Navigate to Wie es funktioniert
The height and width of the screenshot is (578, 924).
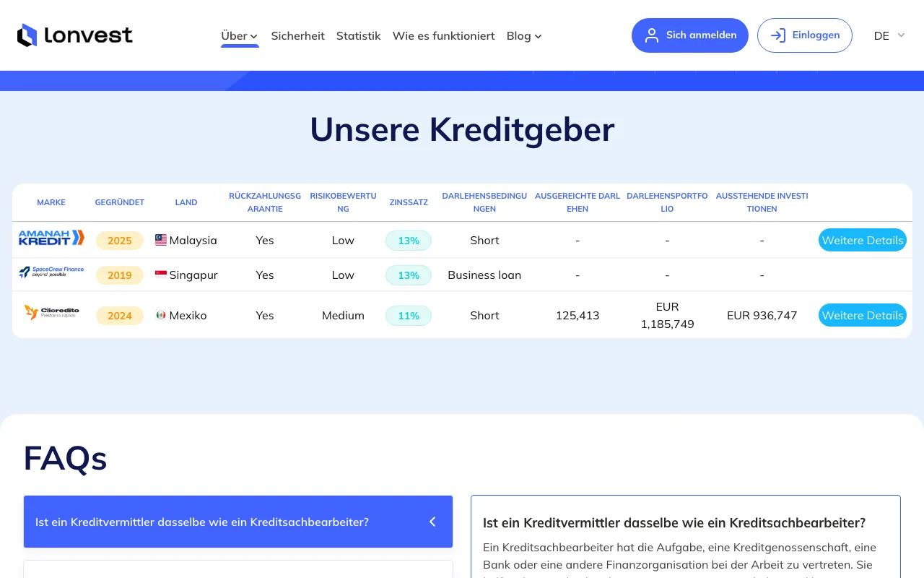pos(444,35)
